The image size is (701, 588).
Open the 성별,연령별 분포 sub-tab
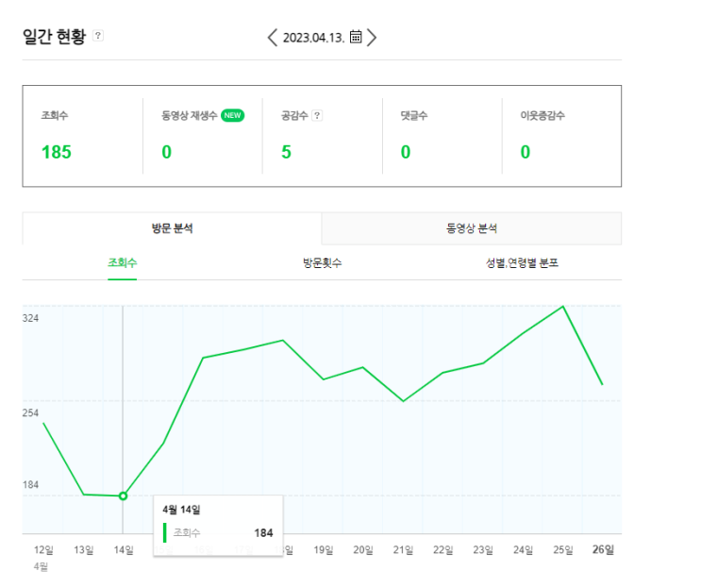[522, 262]
